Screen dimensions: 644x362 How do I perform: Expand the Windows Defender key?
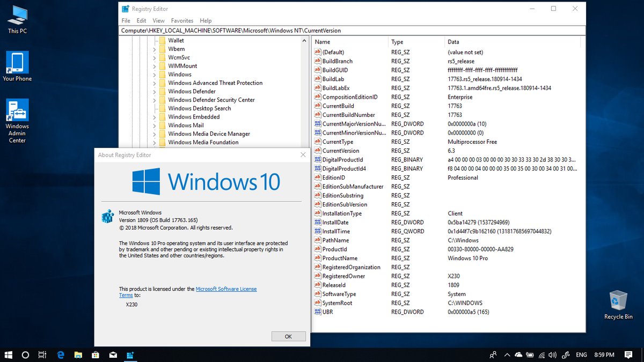pos(155,91)
